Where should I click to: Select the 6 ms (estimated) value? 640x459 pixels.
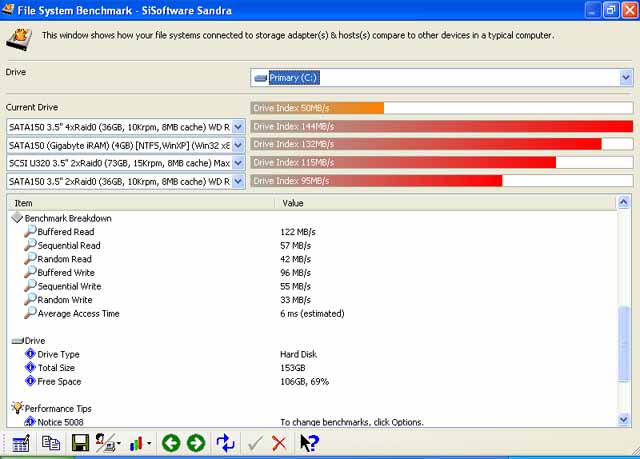coord(312,313)
